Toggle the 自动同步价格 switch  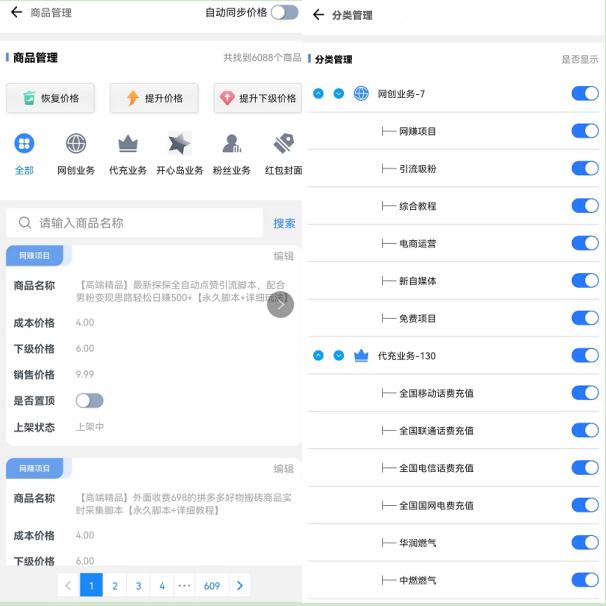[284, 13]
